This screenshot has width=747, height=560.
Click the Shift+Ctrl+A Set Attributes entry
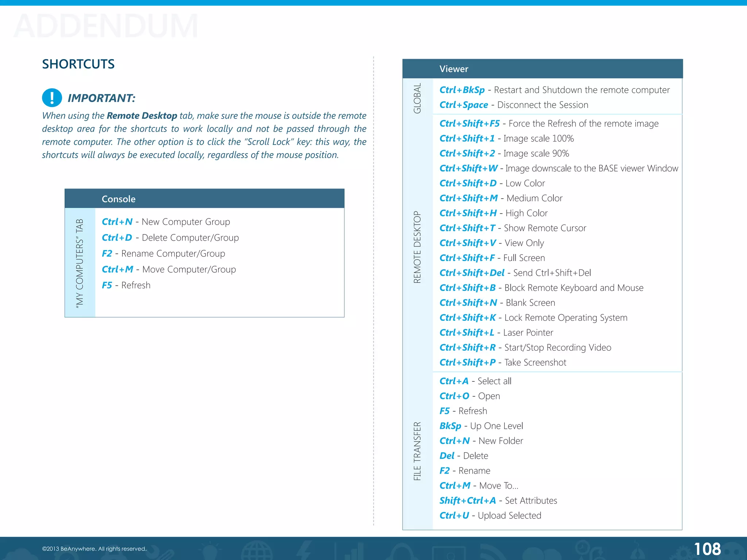tap(498, 501)
